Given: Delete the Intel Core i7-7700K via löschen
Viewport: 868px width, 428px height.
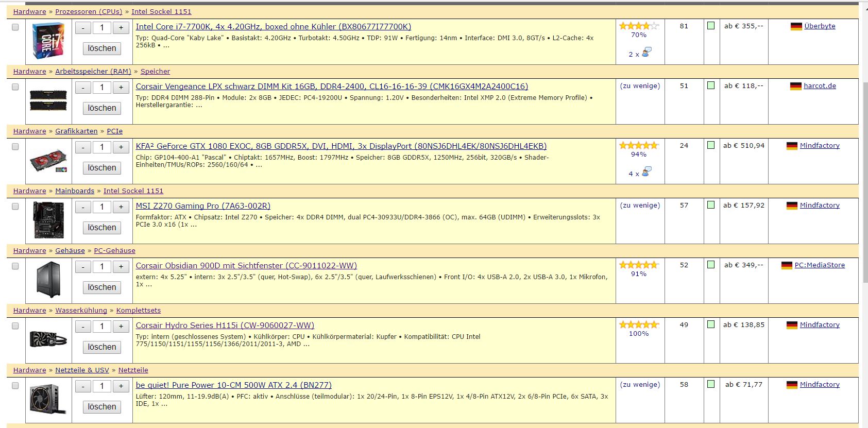Looking at the screenshot, I should (102, 48).
